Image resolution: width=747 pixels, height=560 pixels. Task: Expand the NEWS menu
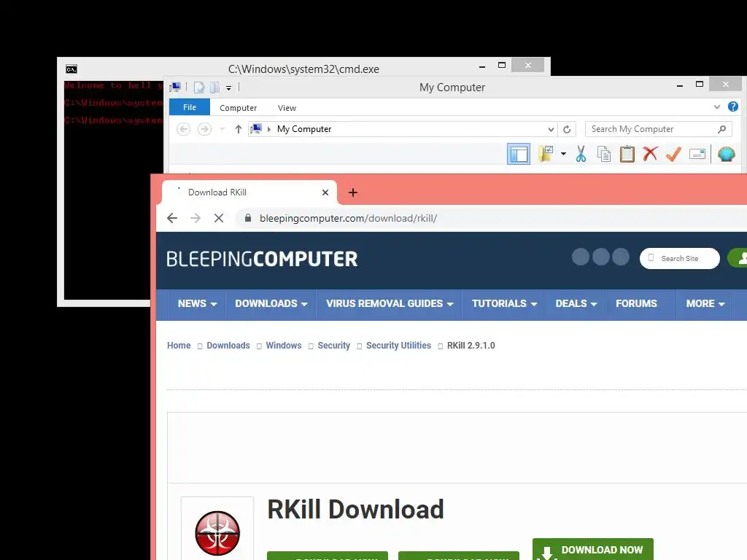[197, 304]
